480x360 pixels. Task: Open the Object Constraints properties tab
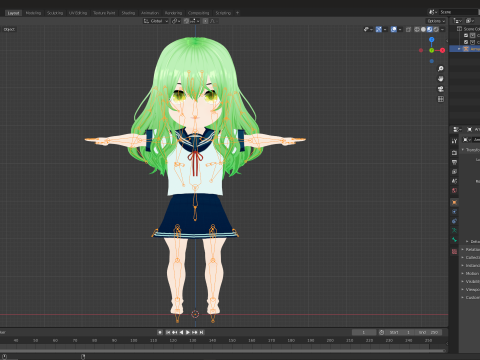click(454, 221)
